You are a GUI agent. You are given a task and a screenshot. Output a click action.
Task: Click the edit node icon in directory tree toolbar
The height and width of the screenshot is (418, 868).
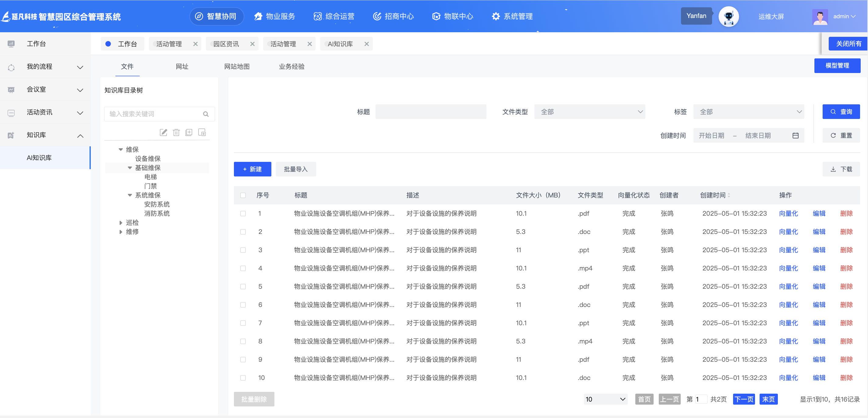click(x=164, y=133)
